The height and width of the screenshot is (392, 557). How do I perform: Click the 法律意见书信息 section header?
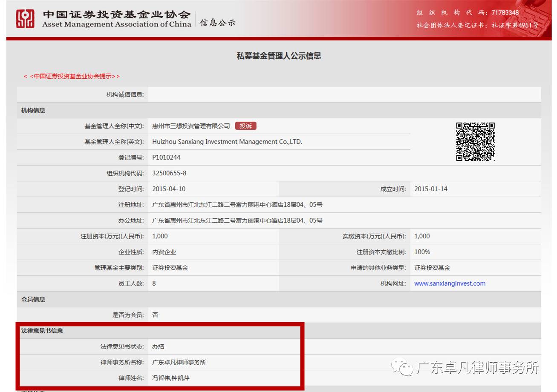tap(42, 331)
